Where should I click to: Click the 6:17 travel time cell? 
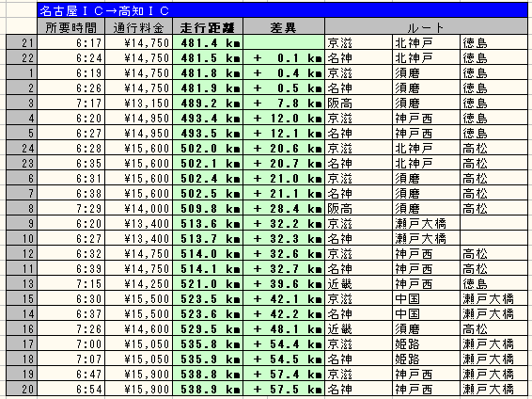pos(70,42)
